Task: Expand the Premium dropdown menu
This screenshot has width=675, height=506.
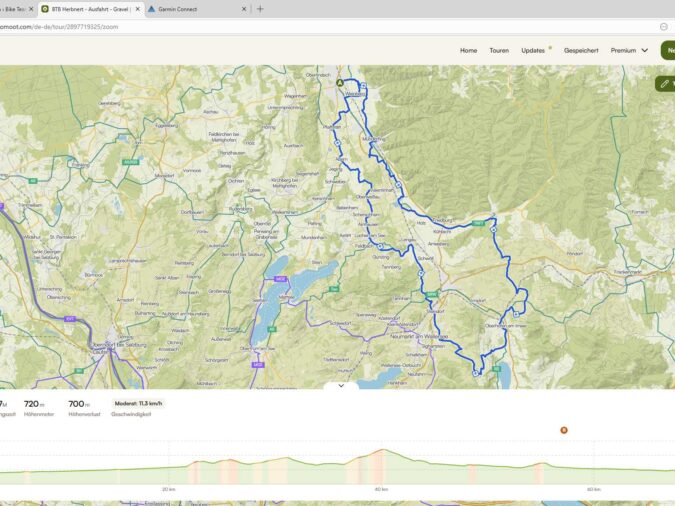Action: coord(629,50)
